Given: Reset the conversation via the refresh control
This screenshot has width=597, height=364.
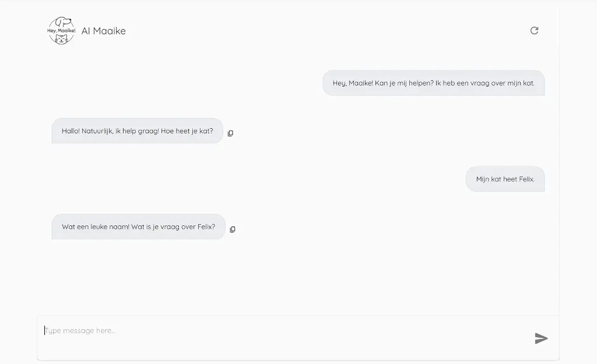Looking at the screenshot, I should (x=535, y=30).
